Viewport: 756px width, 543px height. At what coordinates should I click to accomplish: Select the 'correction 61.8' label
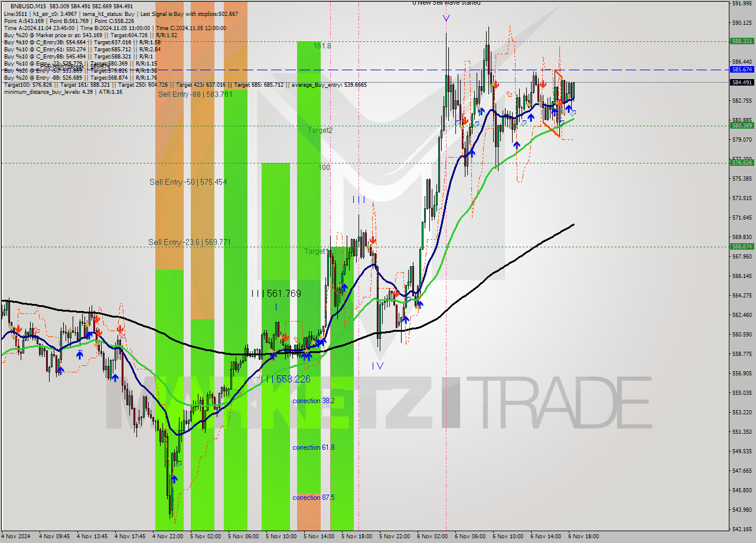[x=314, y=447]
